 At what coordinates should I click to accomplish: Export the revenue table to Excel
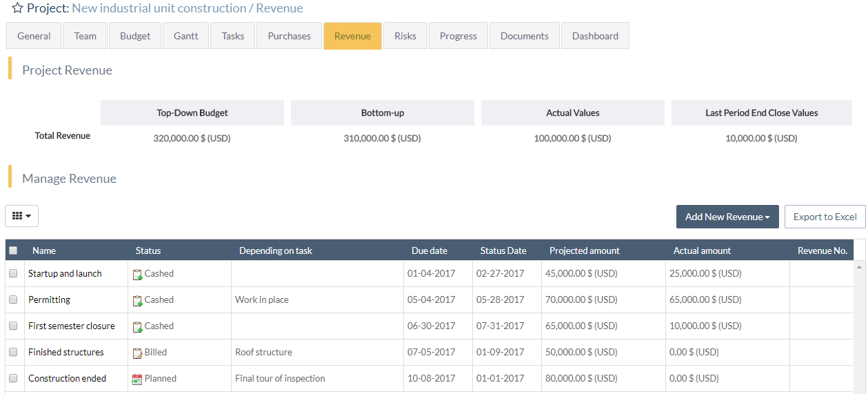pyautogui.click(x=825, y=217)
